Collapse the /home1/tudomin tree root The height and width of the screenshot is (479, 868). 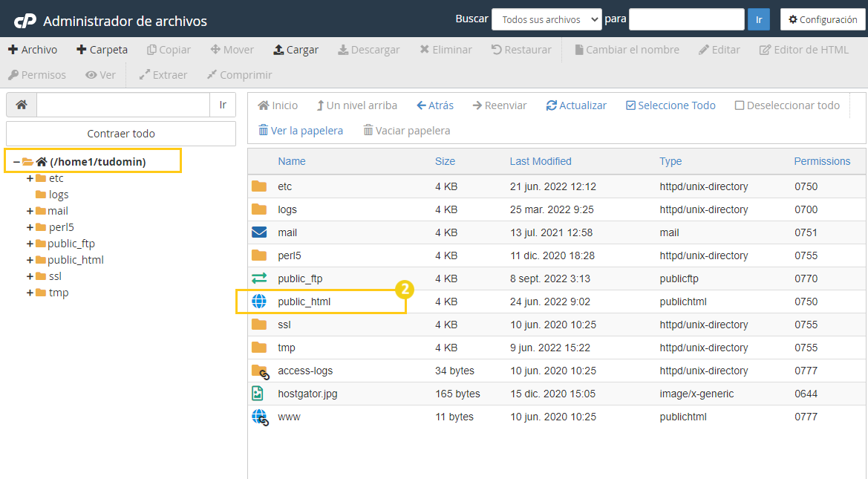coord(16,162)
